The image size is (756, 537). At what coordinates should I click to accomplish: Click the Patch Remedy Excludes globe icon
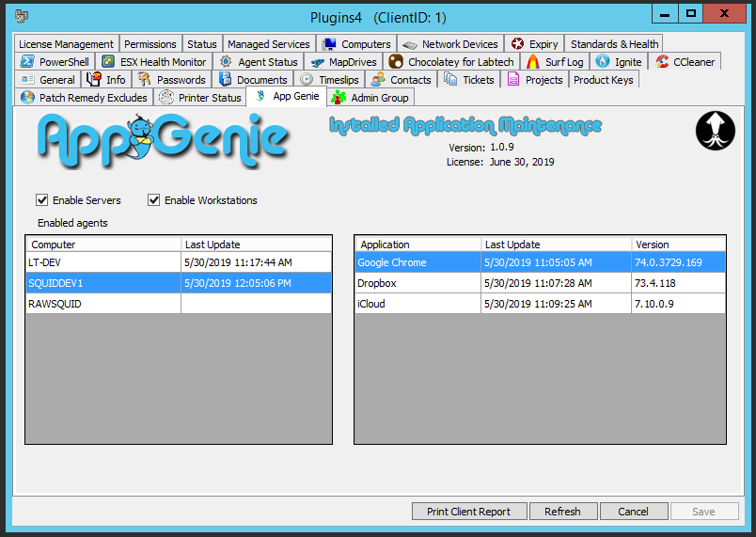27,98
